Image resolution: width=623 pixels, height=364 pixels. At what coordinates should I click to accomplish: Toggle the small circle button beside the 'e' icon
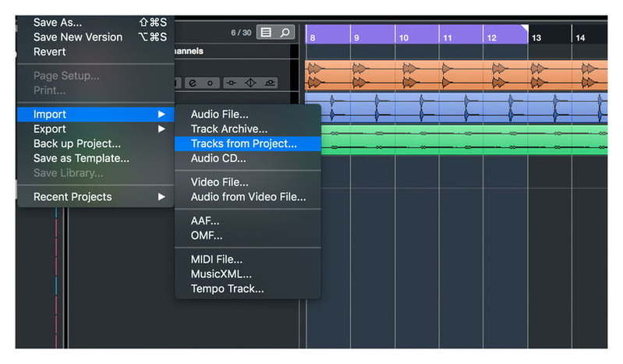coord(210,83)
